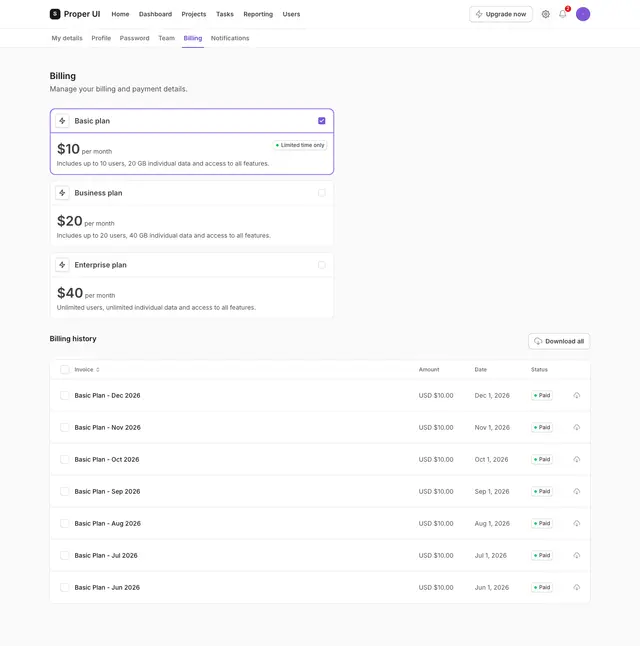
Task: Switch to the My details tab
Action: pyautogui.click(x=67, y=38)
